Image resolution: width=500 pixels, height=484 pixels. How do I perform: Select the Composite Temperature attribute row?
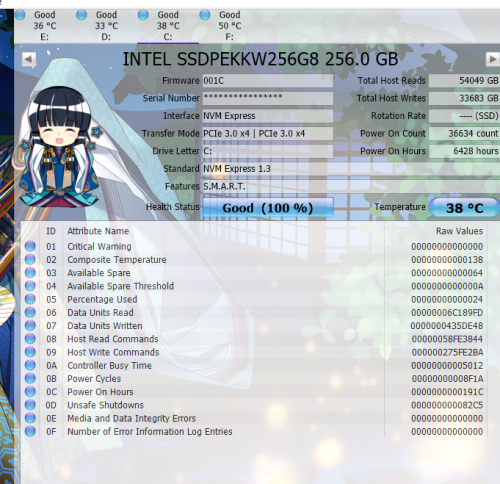tap(254, 260)
